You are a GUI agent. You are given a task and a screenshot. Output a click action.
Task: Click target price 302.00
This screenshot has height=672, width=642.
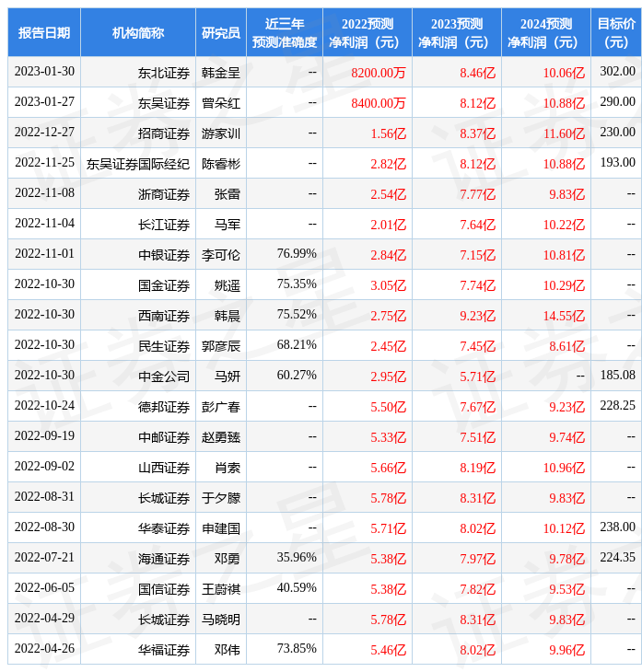(617, 71)
